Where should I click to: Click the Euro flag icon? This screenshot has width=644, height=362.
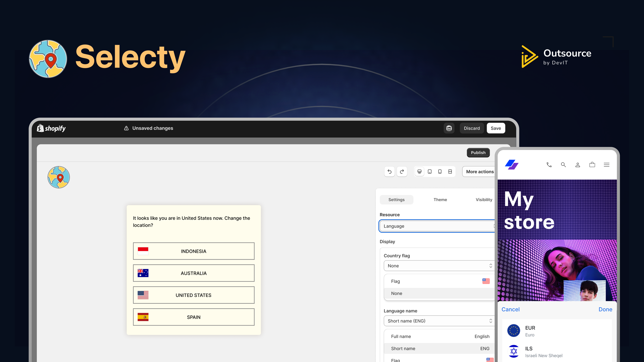(514, 330)
